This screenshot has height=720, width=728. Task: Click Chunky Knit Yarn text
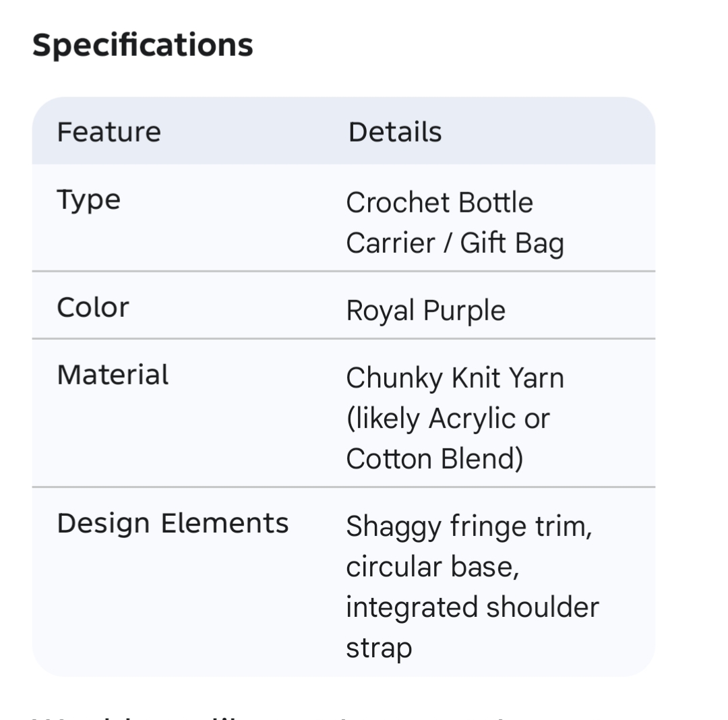455,378
